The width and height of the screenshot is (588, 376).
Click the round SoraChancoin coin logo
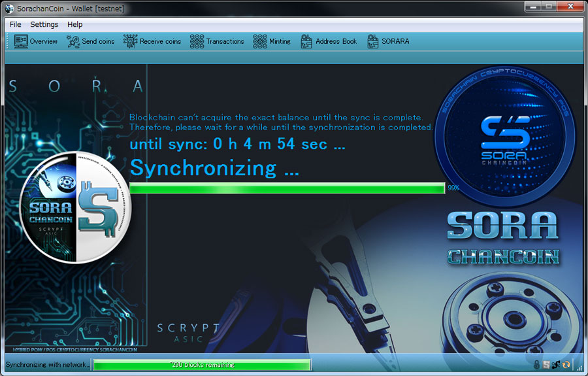pos(75,207)
